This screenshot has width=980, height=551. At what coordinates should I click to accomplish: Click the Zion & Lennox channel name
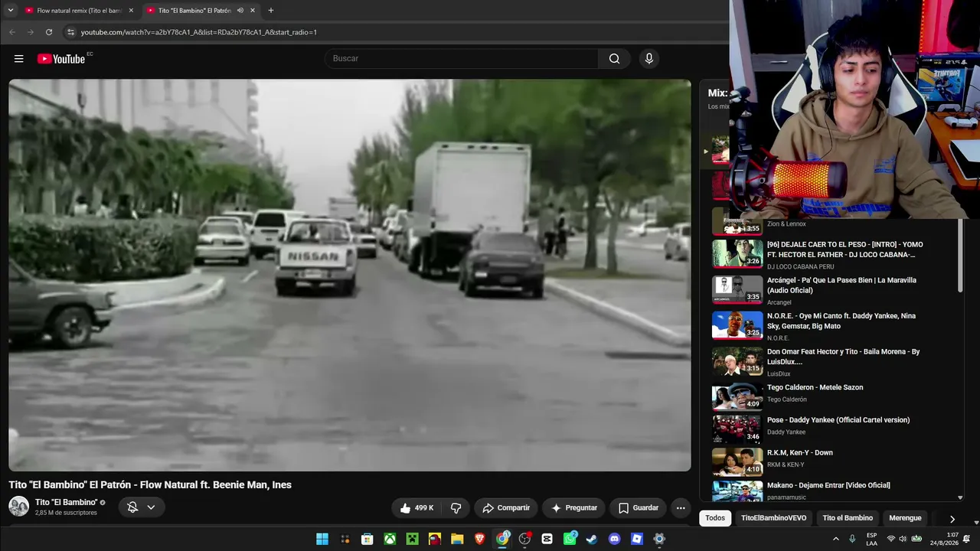pyautogui.click(x=786, y=224)
